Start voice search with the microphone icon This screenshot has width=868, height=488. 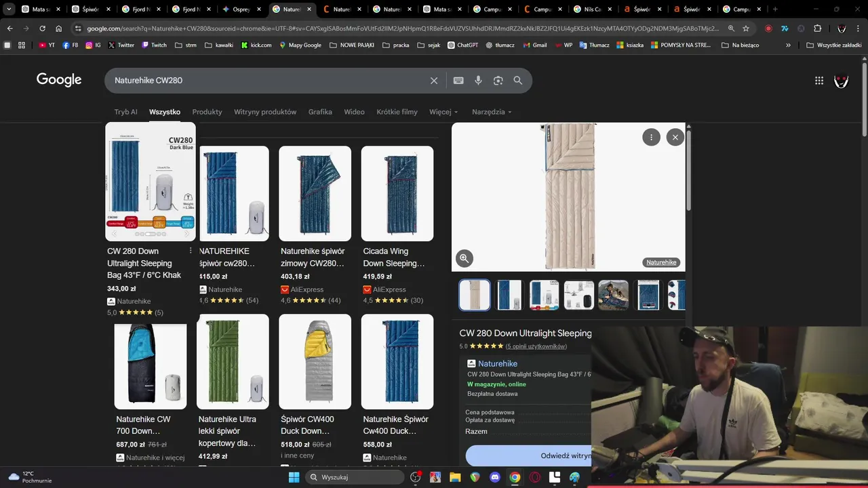[x=478, y=81]
